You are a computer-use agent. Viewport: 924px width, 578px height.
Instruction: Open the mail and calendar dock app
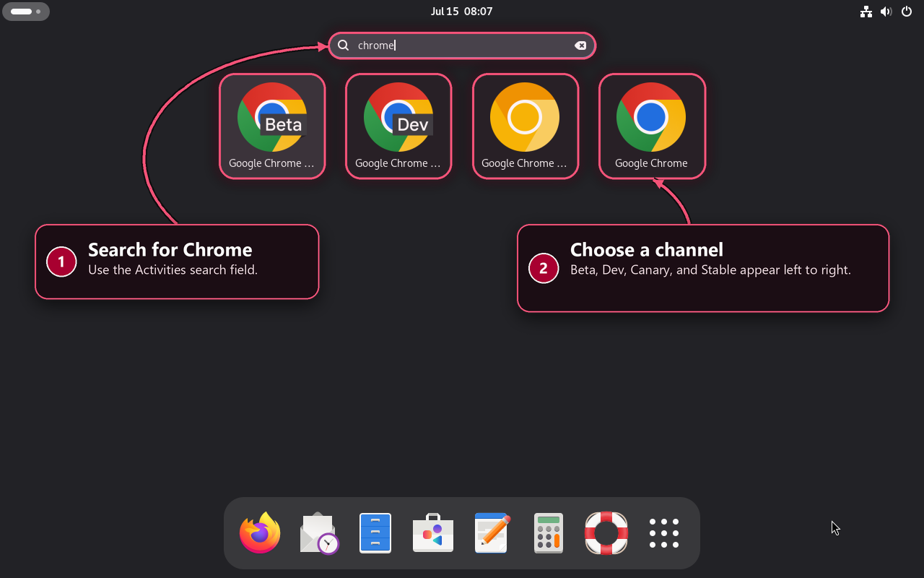click(318, 533)
